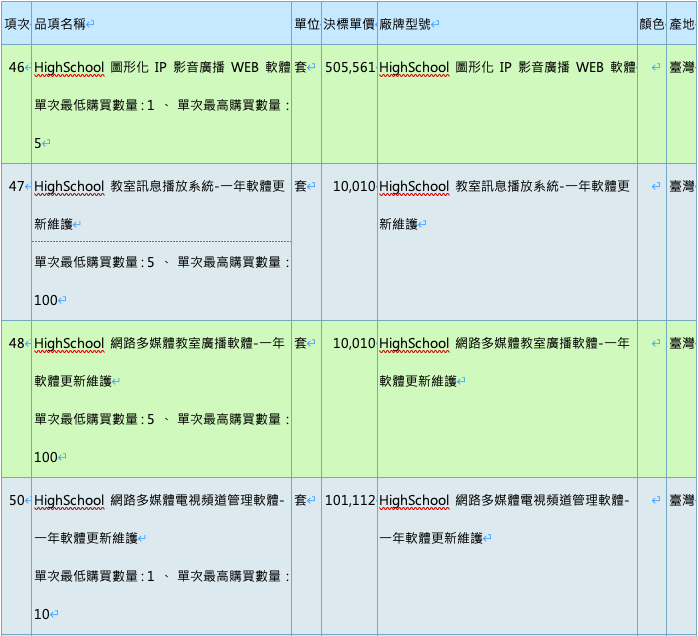Click the price 10,010 in row 47
This screenshot has width=698, height=636.
pyautogui.click(x=354, y=186)
